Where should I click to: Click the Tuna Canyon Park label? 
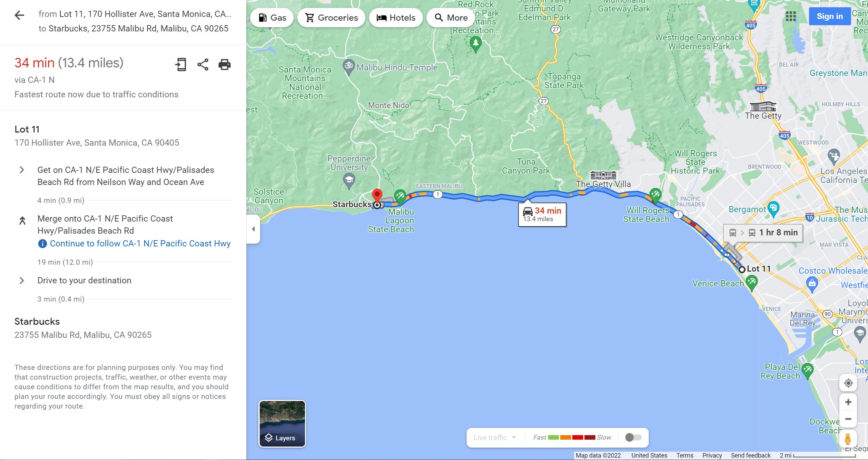coord(526,166)
